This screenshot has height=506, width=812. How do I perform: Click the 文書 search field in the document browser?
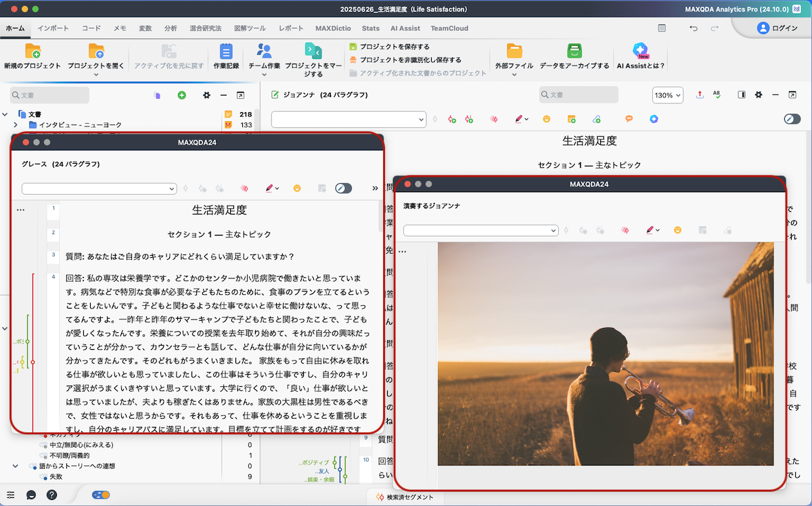pos(579,95)
